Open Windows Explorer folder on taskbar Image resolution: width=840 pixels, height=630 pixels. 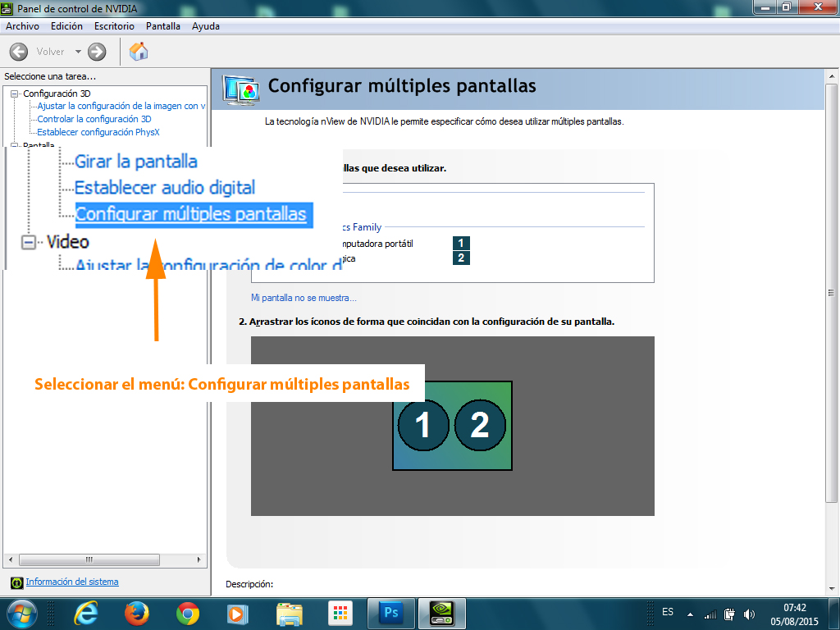[290, 614]
